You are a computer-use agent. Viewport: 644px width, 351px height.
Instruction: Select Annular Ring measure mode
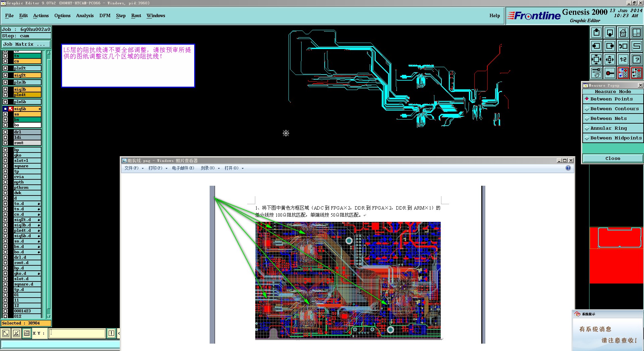(613, 128)
